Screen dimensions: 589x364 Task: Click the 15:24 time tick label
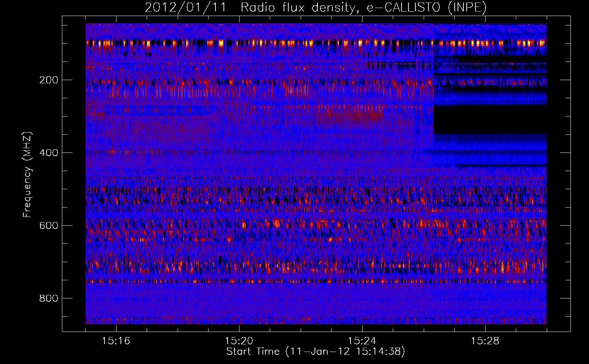[x=362, y=341]
